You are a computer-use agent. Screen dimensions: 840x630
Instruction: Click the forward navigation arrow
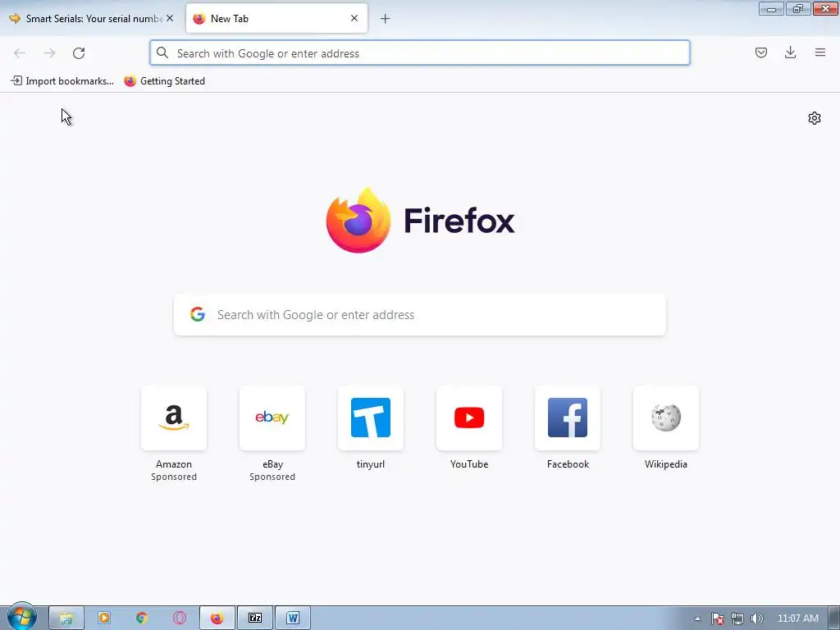(49, 53)
